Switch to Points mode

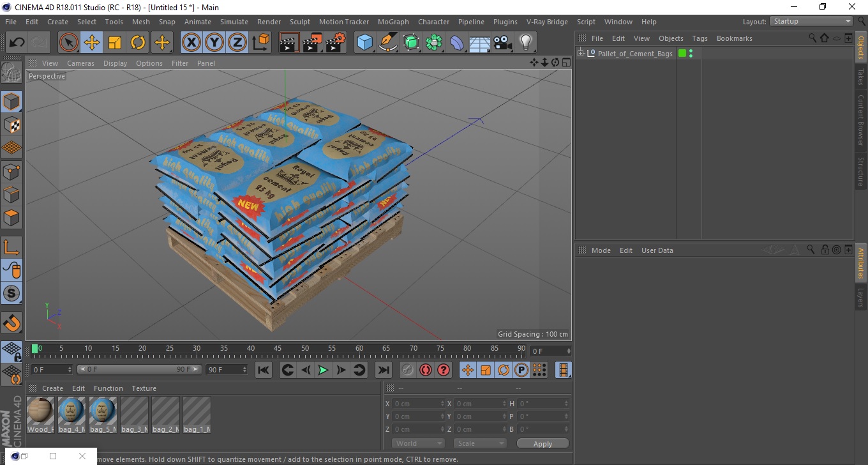[11, 171]
